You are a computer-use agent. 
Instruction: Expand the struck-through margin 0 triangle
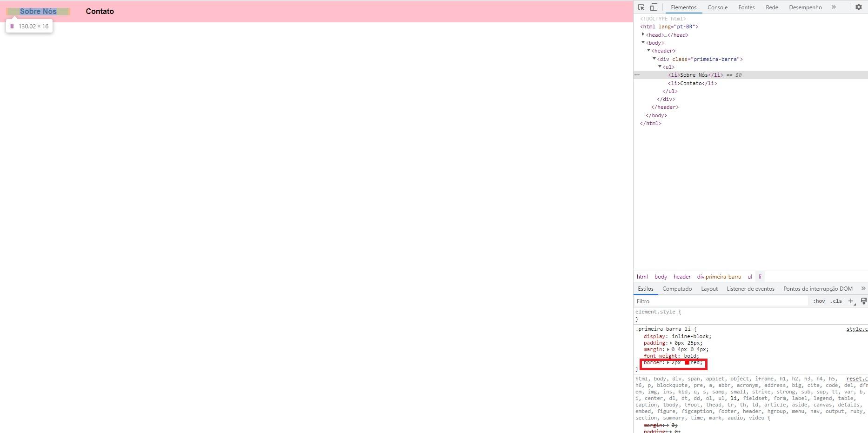coord(668,426)
